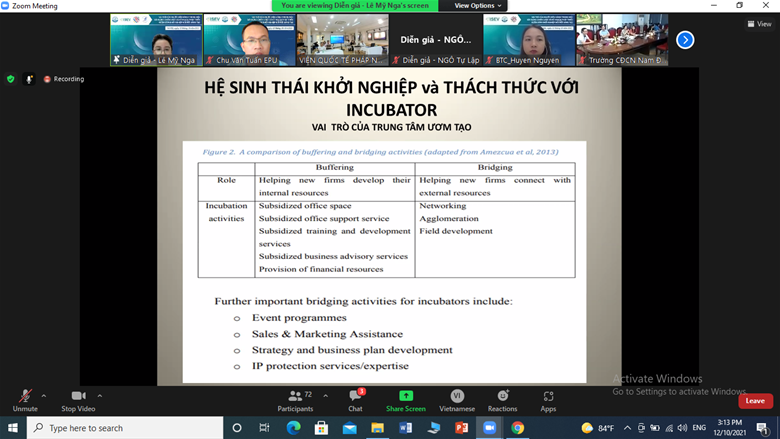Select BTC_Huyen Nguyen video thumbnail
780x439 pixels.
(x=528, y=40)
